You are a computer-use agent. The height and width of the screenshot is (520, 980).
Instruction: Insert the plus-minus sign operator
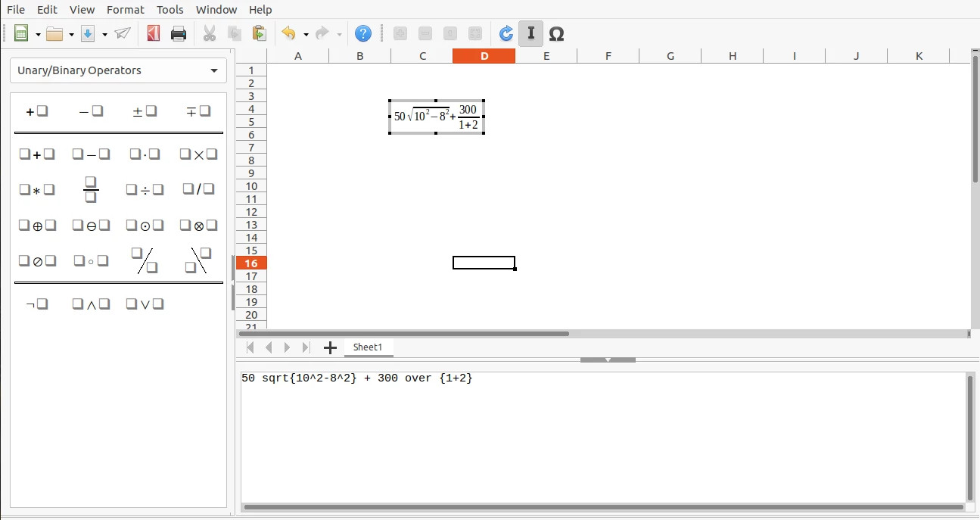coord(145,111)
